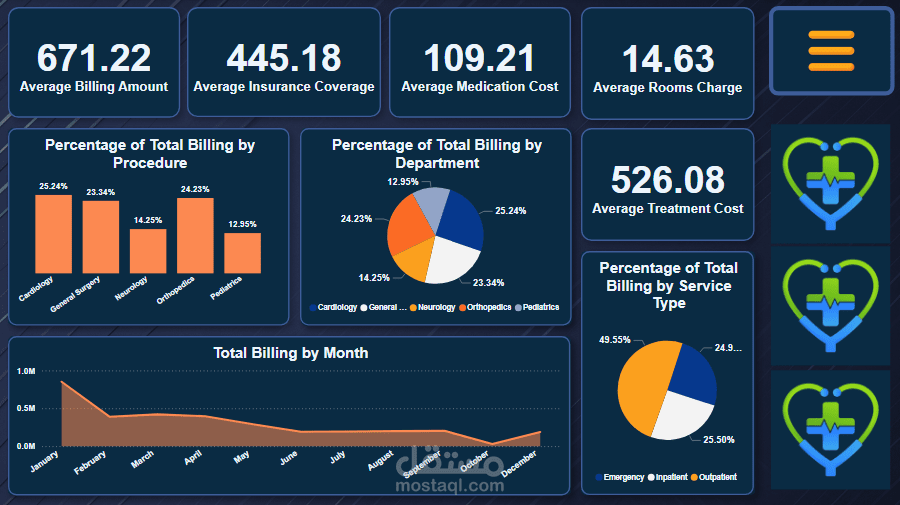
Task: Select the Pediatrics bar
Action: click(242, 253)
